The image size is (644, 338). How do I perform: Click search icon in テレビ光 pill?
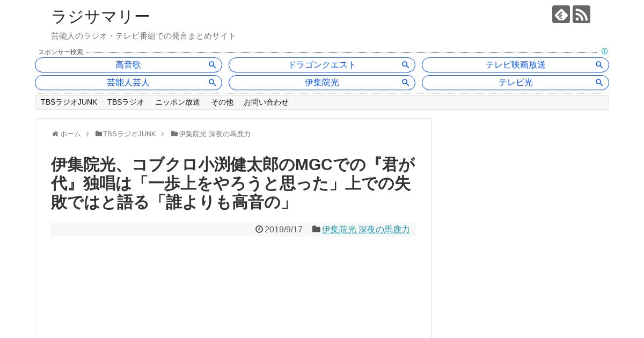click(x=599, y=83)
